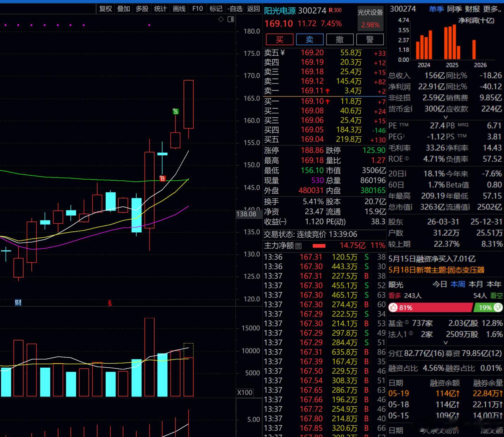Image resolution: width=504 pixels, height=437 pixels.
Task: Activate the 画线 drawing tool
Action: pyautogui.click(x=179, y=9)
